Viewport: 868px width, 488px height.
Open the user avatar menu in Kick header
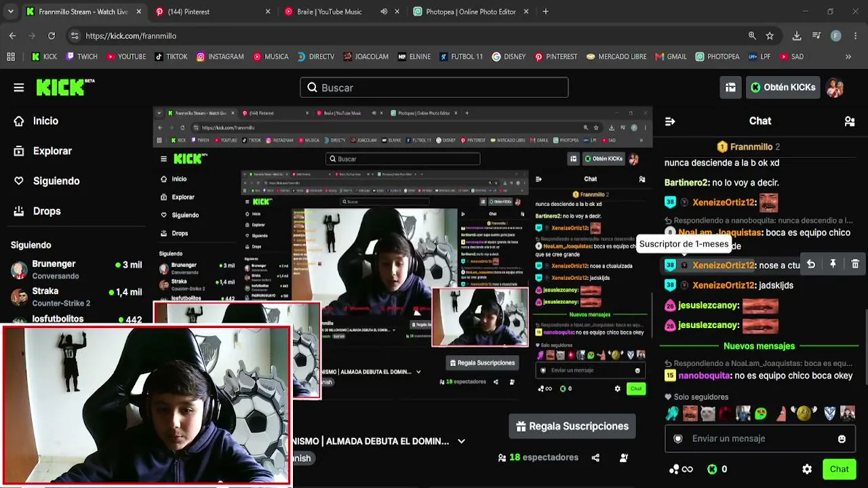835,87
